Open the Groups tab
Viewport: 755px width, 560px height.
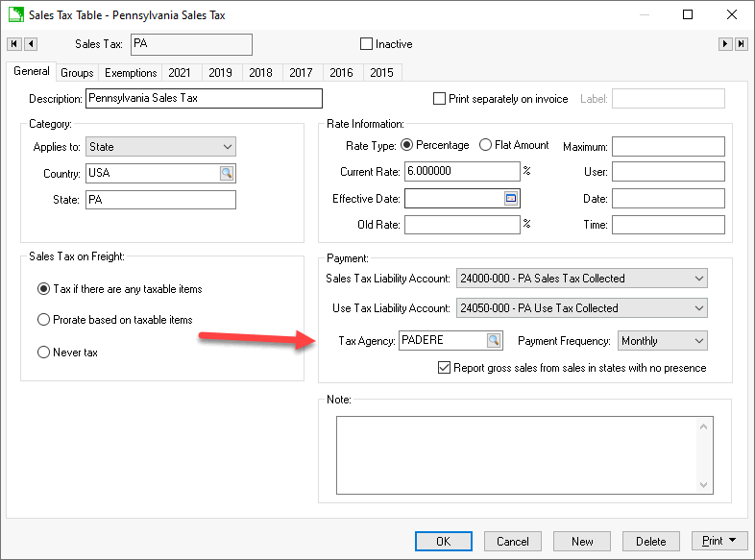coord(77,73)
